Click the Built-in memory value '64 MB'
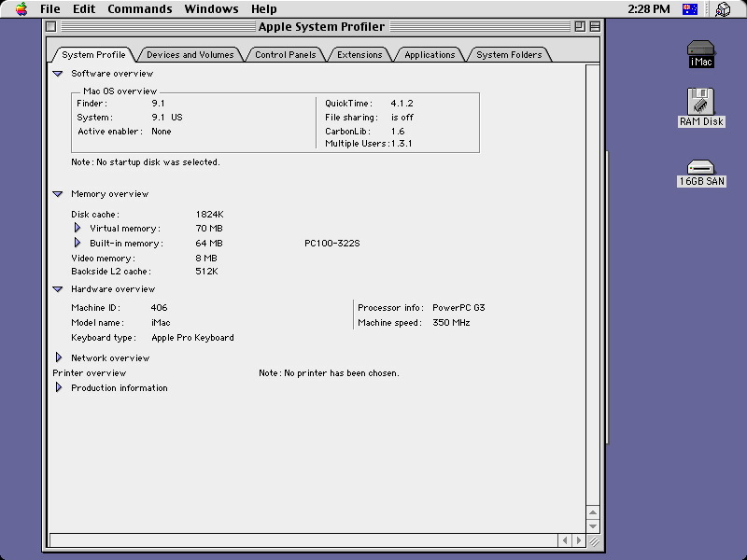The width and height of the screenshot is (747, 560). [209, 244]
